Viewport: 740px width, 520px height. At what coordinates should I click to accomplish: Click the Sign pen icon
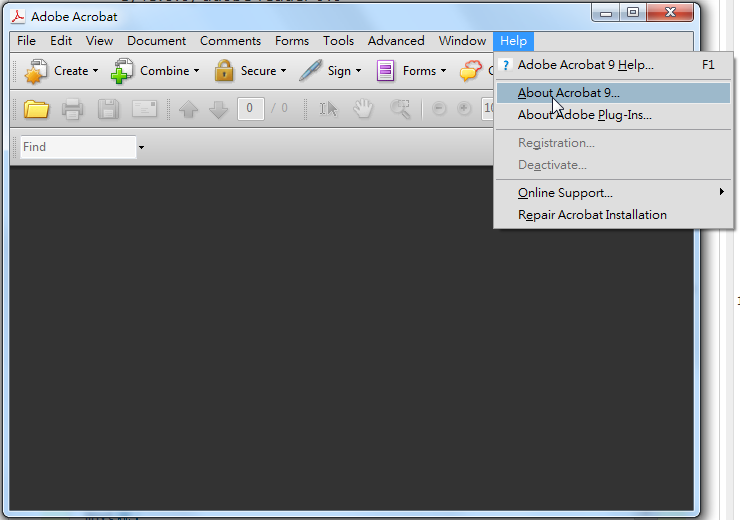311,71
